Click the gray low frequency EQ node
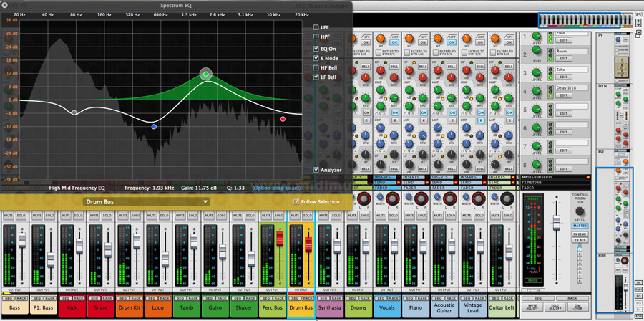The width and height of the screenshot is (644, 321). (x=74, y=112)
